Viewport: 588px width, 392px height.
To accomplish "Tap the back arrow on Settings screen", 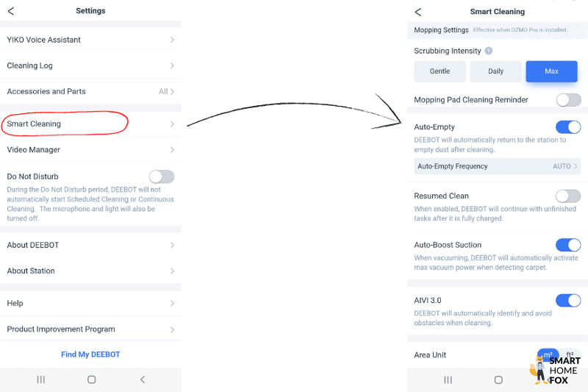I will [11, 11].
